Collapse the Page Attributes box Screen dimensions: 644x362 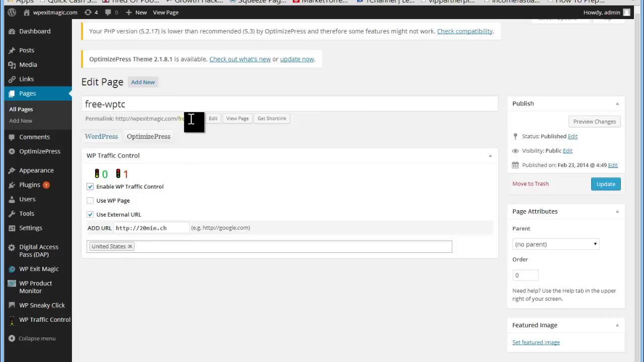click(617, 212)
